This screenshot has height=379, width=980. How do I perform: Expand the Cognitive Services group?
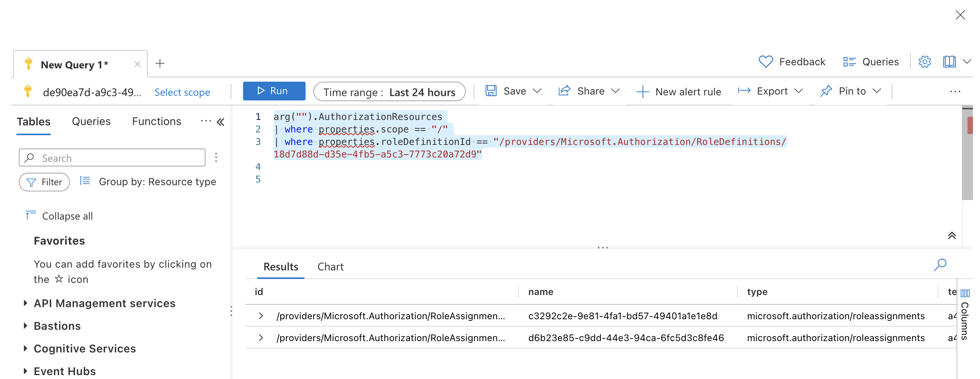pos(26,349)
